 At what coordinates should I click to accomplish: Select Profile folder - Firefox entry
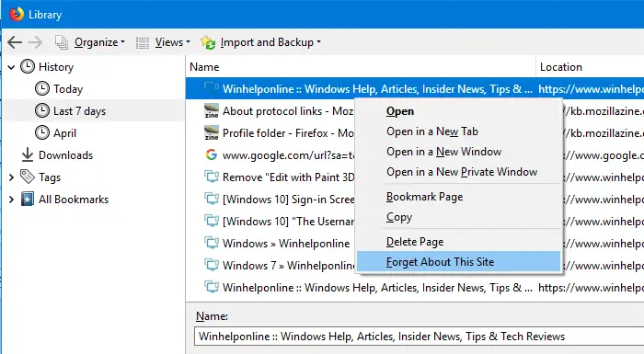[270, 133]
